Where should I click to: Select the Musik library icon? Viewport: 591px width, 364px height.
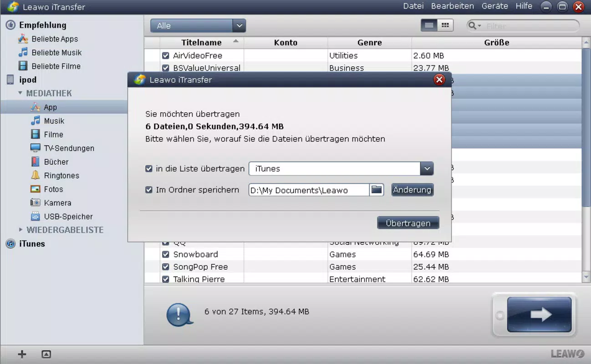(36, 121)
